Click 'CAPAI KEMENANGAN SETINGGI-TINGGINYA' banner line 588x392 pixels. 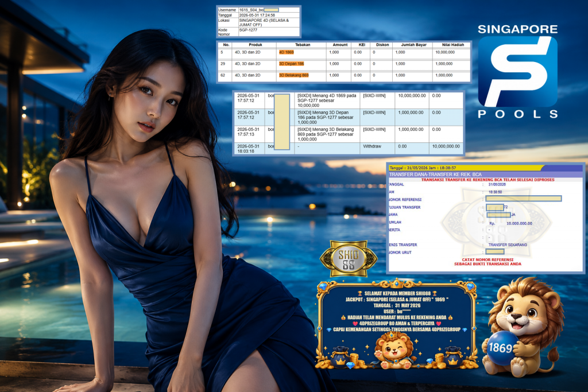coord(397,329)
